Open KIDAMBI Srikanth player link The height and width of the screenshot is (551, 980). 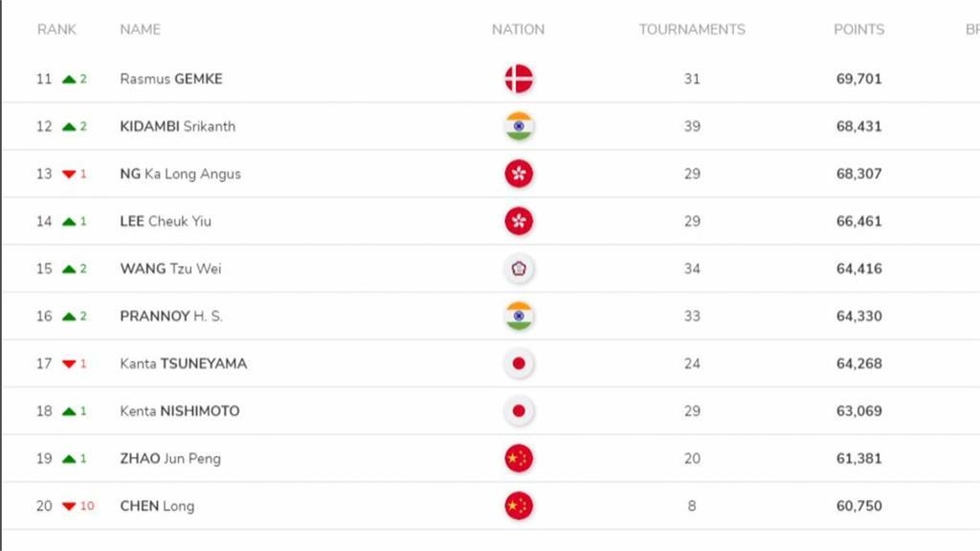point(177,126)
